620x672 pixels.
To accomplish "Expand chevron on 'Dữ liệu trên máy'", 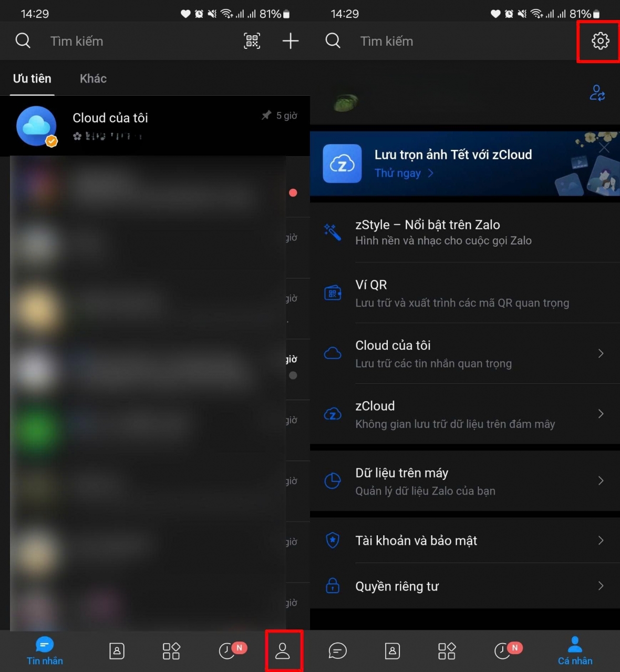I will (601, 481).
